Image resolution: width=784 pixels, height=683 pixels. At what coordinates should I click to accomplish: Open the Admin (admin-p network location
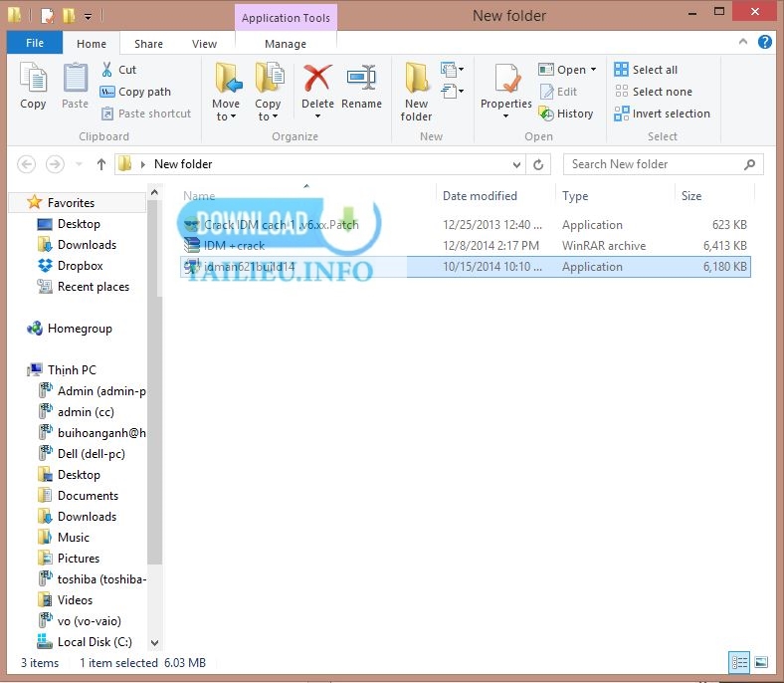pos(101,391)
